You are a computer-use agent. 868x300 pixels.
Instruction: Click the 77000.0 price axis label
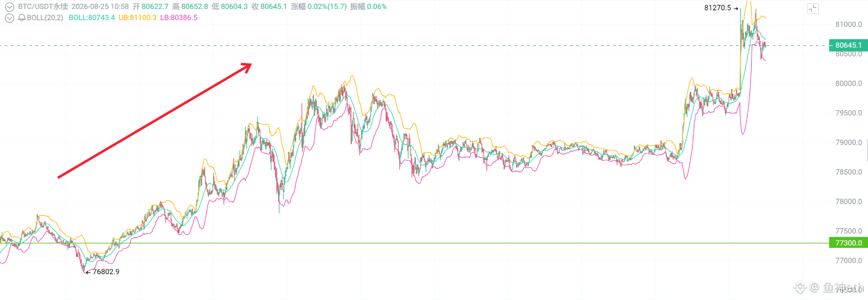[849, 261]
